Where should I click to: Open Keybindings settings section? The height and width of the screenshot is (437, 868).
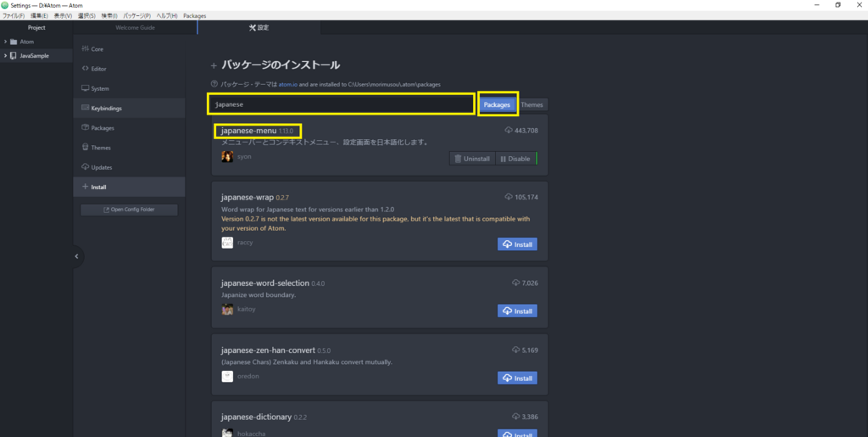129,109
